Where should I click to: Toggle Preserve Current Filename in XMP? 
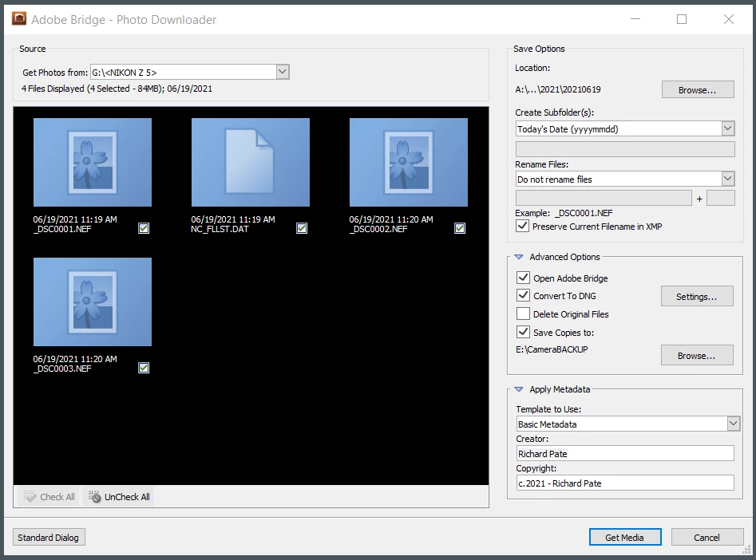click(523, 226)
